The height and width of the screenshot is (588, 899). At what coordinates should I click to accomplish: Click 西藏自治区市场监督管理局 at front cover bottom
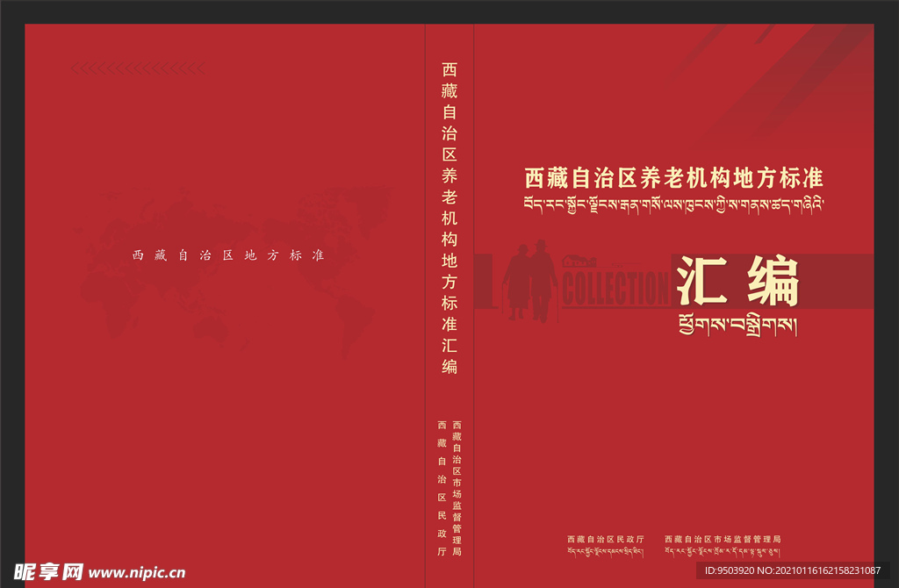pos(723,539)
